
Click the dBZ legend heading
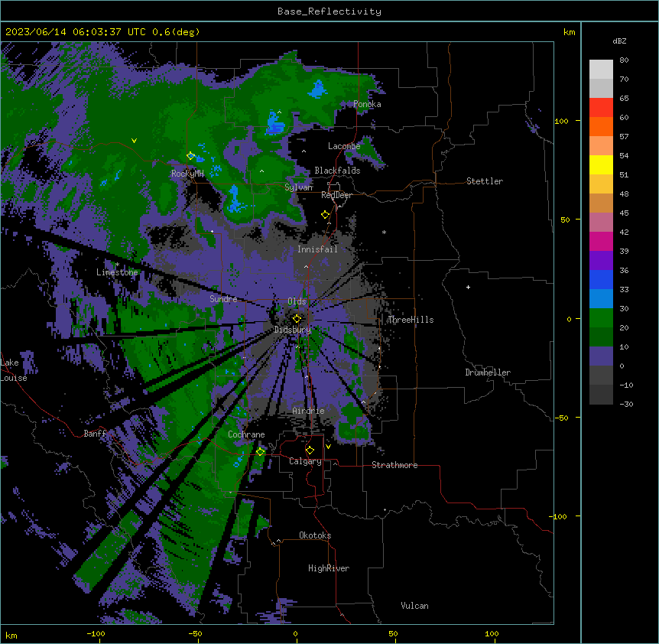coord(619,41)
